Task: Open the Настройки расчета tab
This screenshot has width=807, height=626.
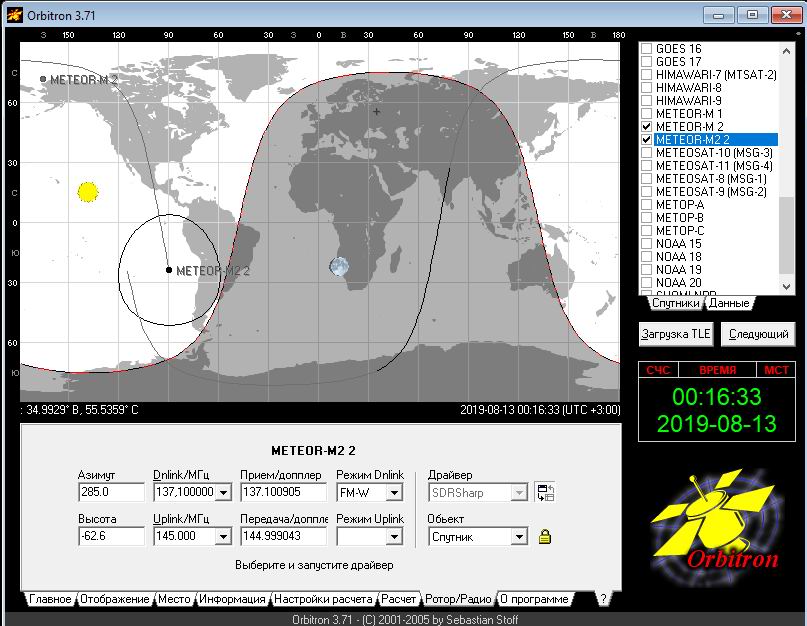Action: [x=323, y=599]
